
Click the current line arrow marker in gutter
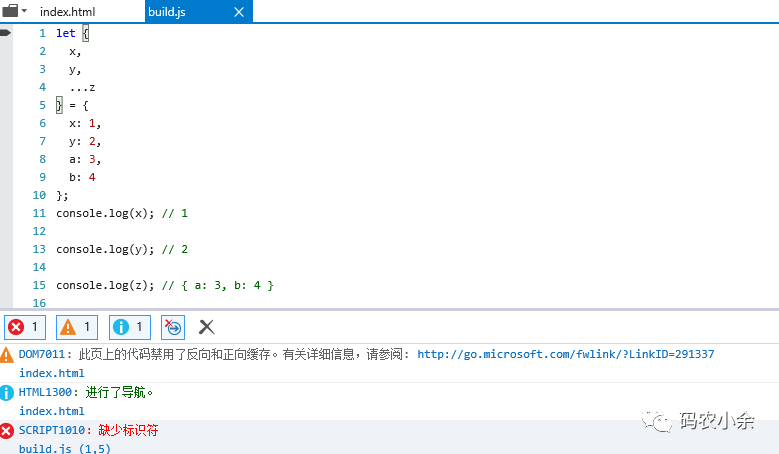5,33
